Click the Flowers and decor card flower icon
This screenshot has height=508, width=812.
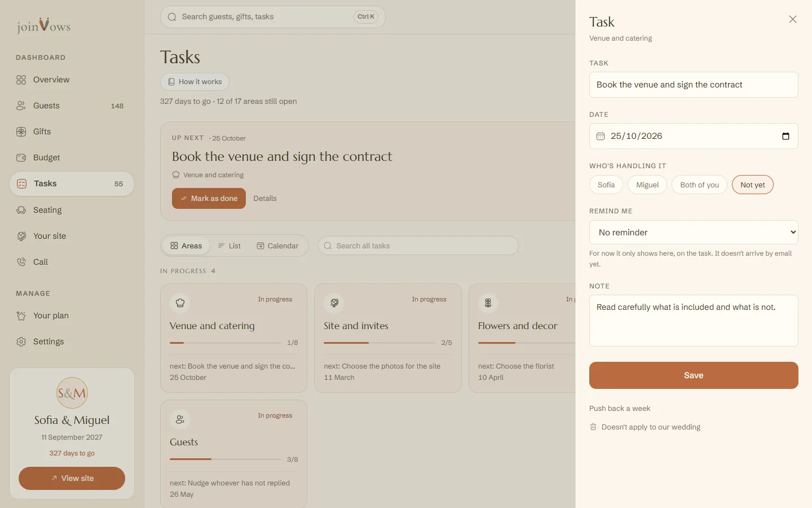488,303
